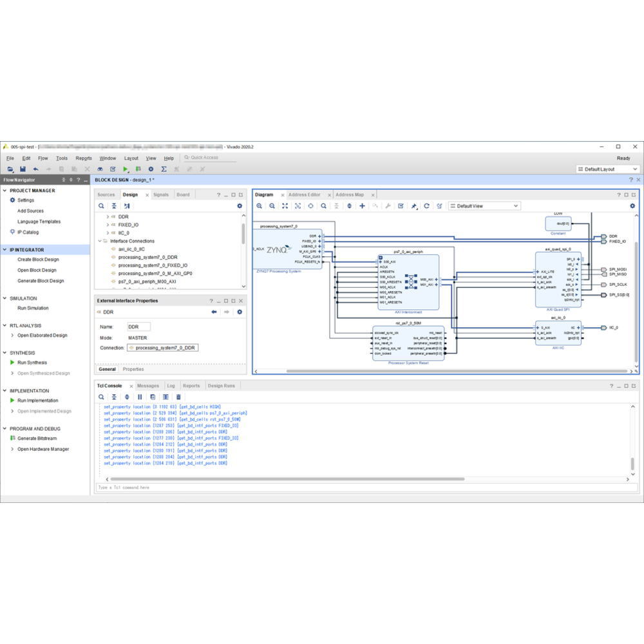Viewport: 644px width, 644px height.
Task: Open Design panel settings gear
Action: pyautogui.click(x=240, y=206)
